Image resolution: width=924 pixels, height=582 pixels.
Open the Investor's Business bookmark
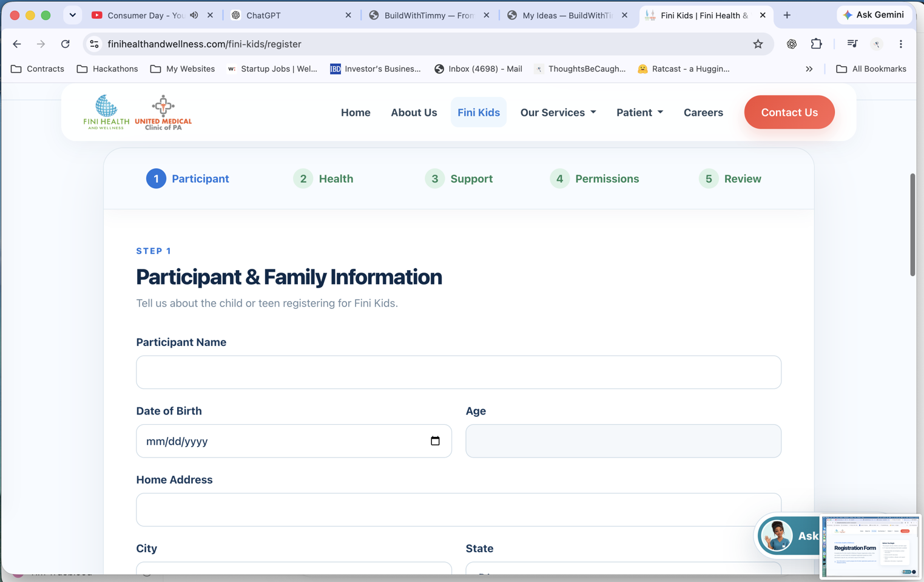(376, 69)
